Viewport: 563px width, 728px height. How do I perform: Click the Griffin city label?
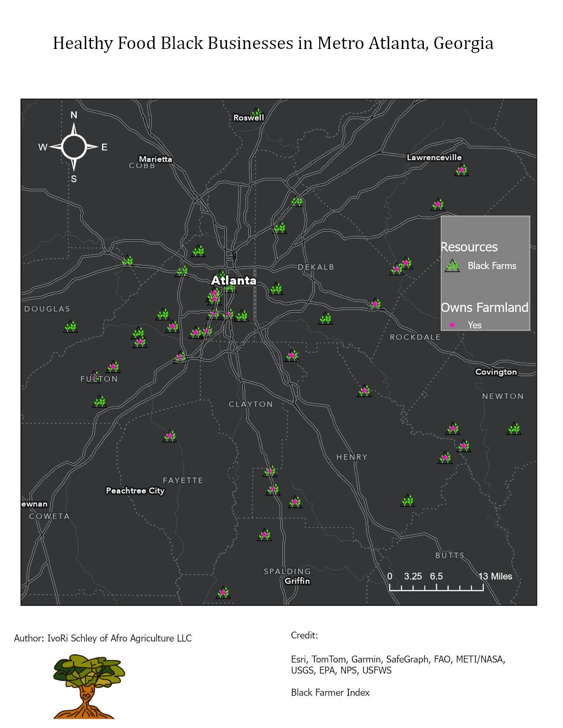click(x=297, y=581)
